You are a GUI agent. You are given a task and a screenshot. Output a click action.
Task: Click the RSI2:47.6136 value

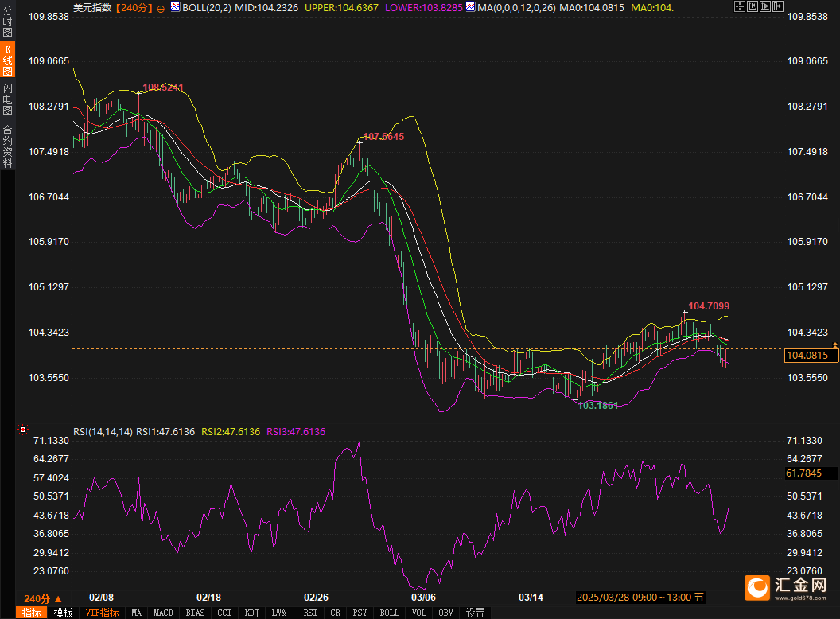point(231,432)
